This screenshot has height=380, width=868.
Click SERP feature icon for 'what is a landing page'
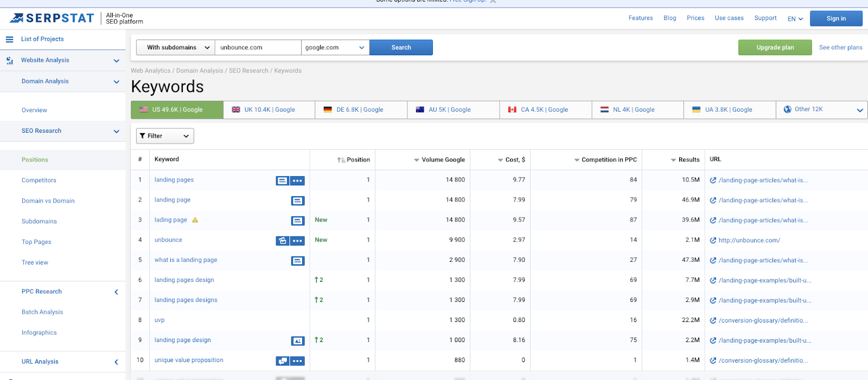[298, 261]
